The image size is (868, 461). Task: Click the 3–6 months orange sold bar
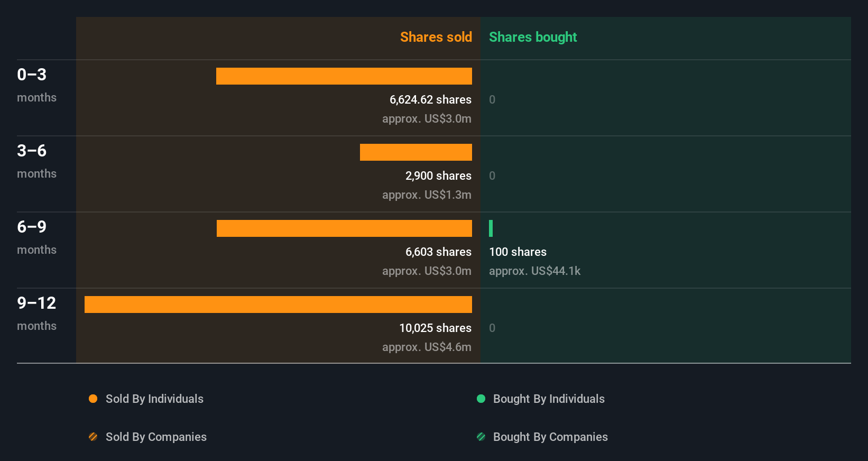tap(416, 152)
